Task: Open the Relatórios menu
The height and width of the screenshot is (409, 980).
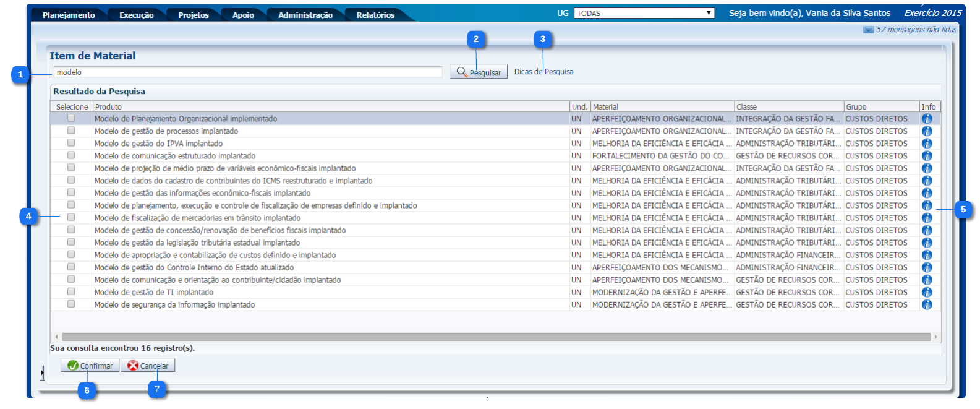Action: click(x=375, y=15)
